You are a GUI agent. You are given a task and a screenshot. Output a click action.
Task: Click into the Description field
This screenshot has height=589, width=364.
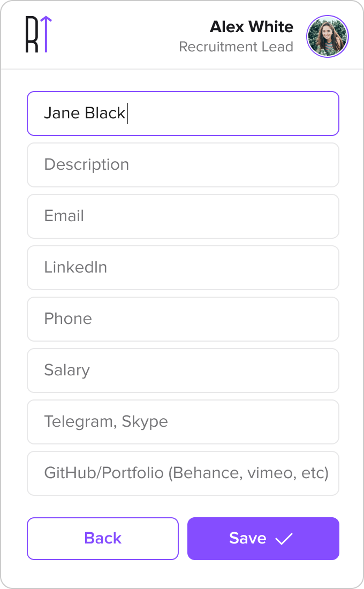tap(183, 165)
